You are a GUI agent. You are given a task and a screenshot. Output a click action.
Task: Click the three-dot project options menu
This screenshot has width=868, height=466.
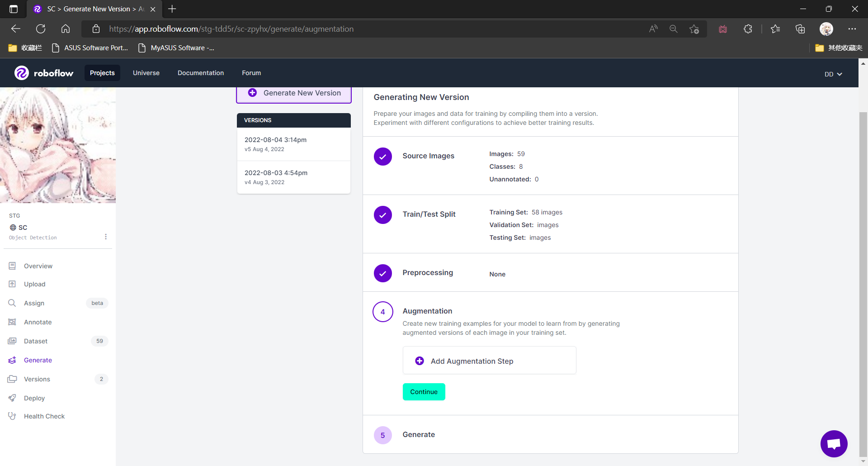pos(106,237)
